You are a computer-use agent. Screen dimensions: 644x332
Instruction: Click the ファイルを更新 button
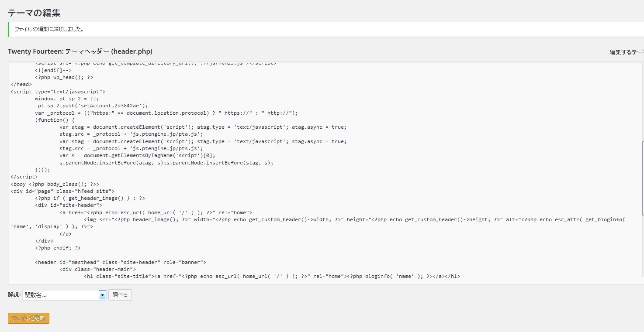click(28, 318)
